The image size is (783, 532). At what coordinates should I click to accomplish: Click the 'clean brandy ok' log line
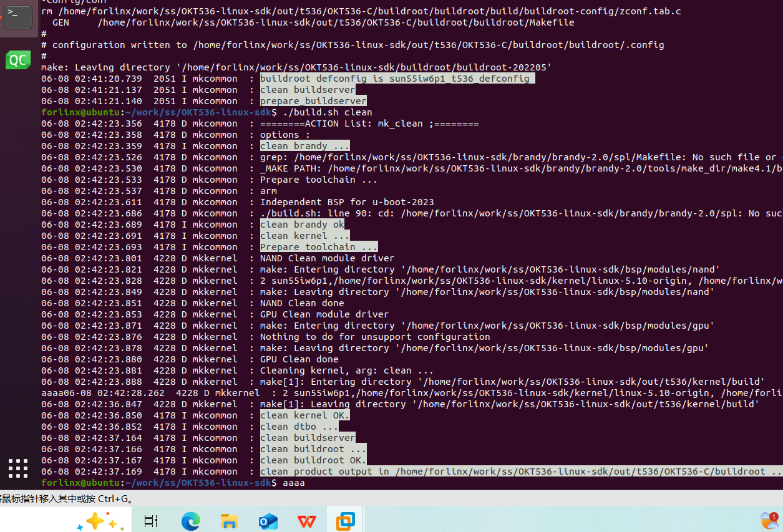tap(302, 225)
